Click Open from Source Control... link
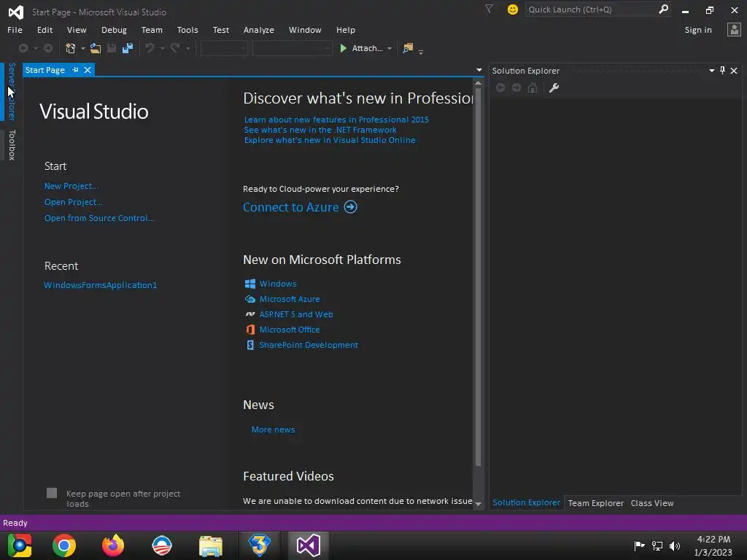 coord(99,218)
